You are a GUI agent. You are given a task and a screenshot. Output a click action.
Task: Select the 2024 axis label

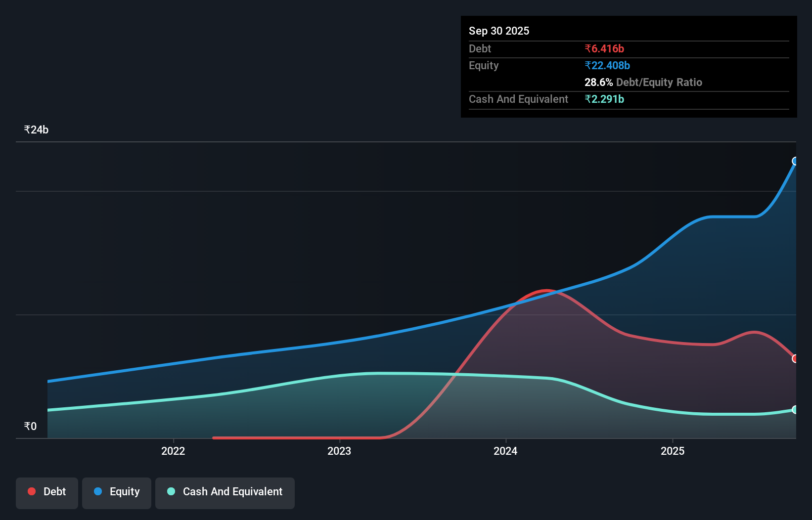click(505, 451)
